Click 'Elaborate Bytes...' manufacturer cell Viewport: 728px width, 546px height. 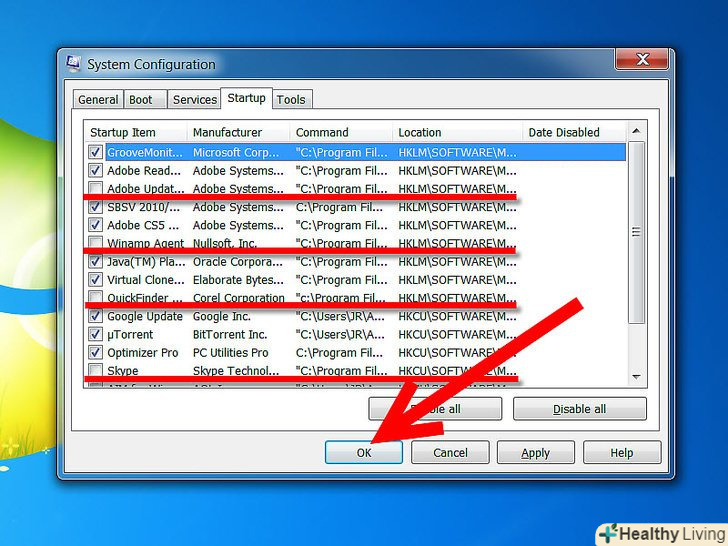click(x=238, y=280)
